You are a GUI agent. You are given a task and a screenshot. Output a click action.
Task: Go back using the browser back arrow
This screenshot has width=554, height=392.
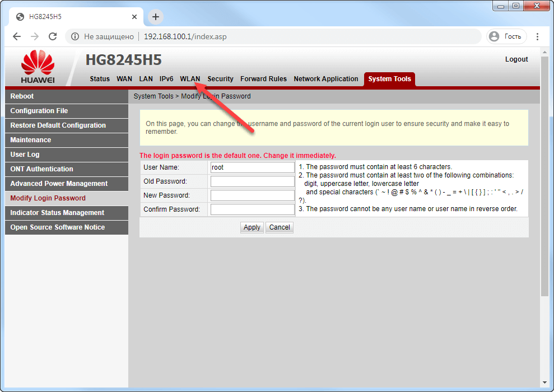click(x=17, y=36)
